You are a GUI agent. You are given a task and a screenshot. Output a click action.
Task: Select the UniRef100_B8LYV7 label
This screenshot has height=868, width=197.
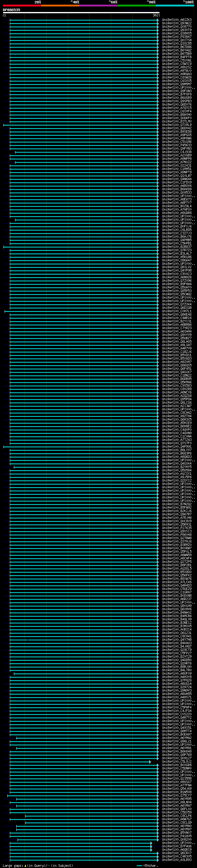coord(177,450)
